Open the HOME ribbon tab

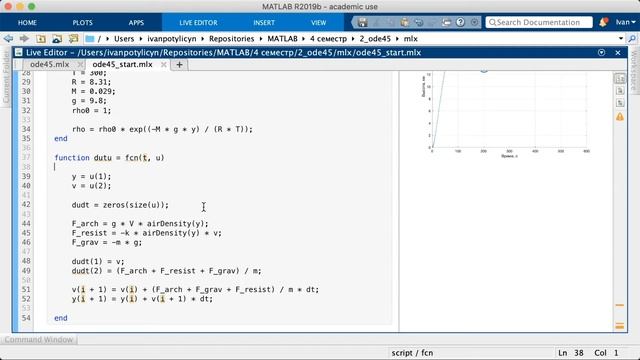(x=27, y=22)
